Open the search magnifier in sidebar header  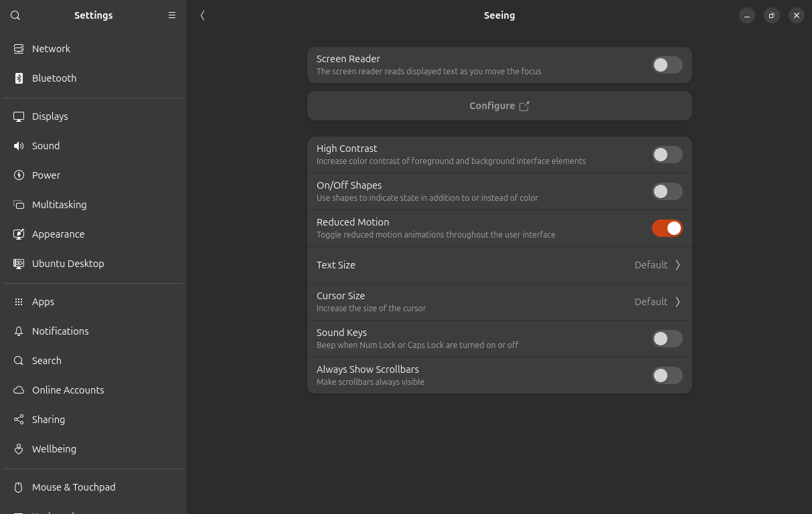pyautogui.click(x=15, y=15)
